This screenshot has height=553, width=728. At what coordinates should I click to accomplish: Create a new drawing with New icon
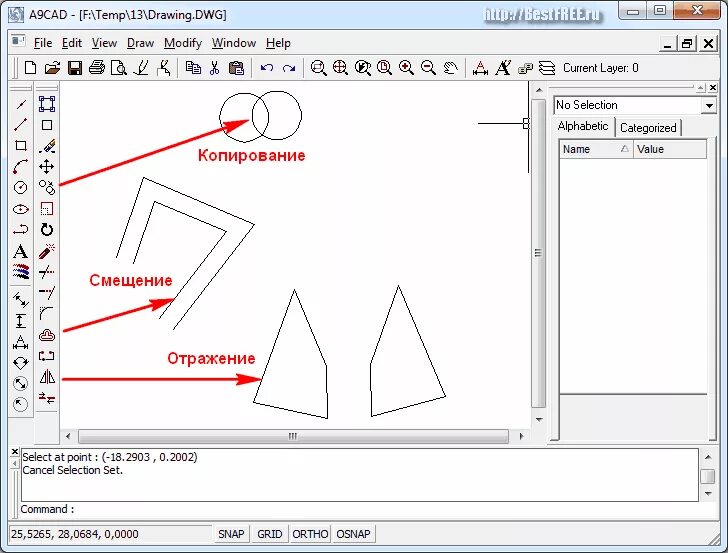31,68
